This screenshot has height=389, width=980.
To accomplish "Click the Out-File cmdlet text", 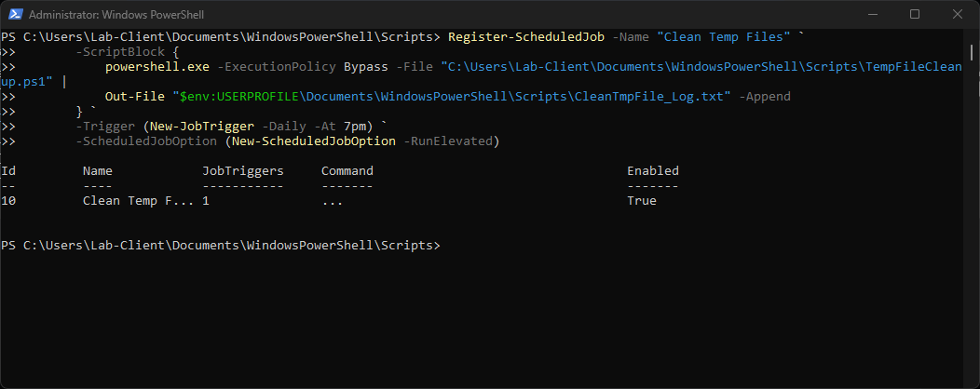I will pyautogui.click(x=134, y=97).
